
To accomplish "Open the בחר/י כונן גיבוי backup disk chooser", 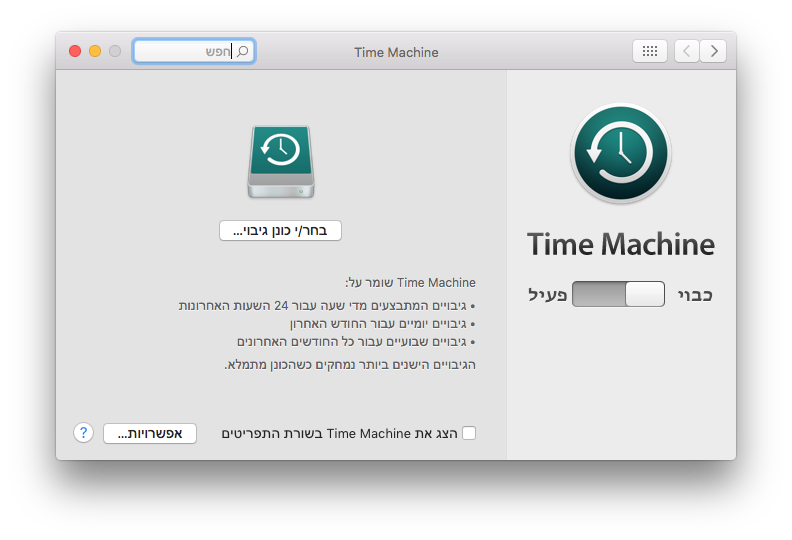I will (281, 231).
